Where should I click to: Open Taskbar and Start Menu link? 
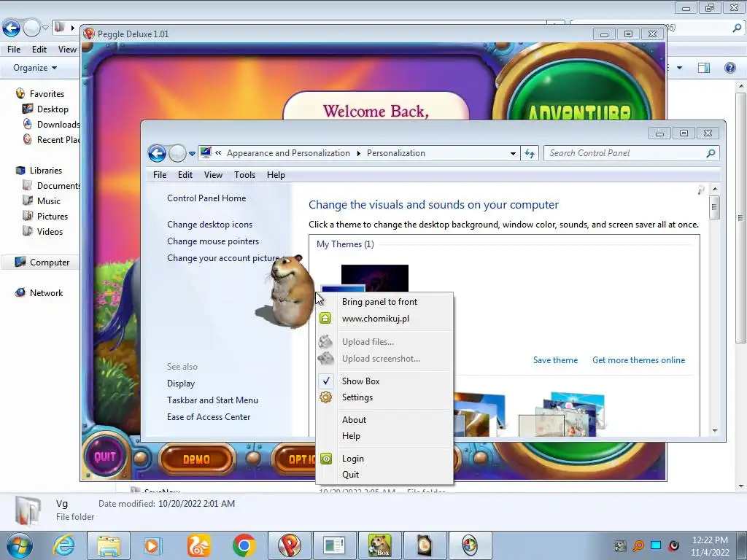(x=212, y=400)
